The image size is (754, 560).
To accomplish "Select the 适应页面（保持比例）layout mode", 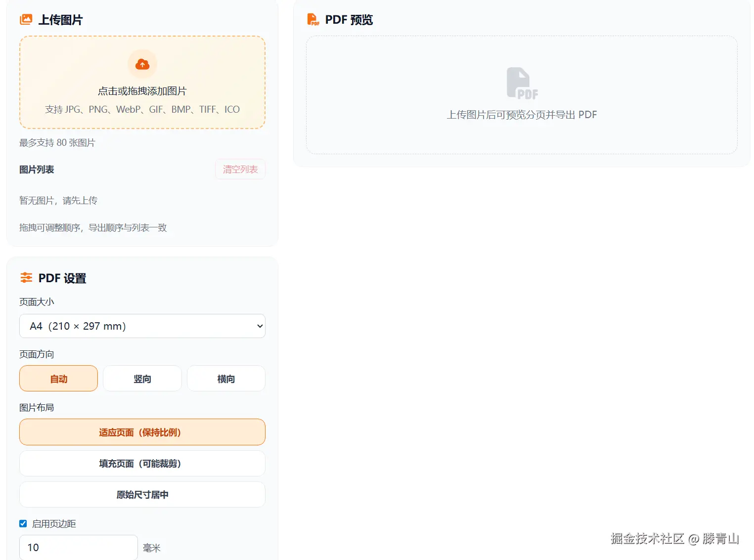I will 142,432.
